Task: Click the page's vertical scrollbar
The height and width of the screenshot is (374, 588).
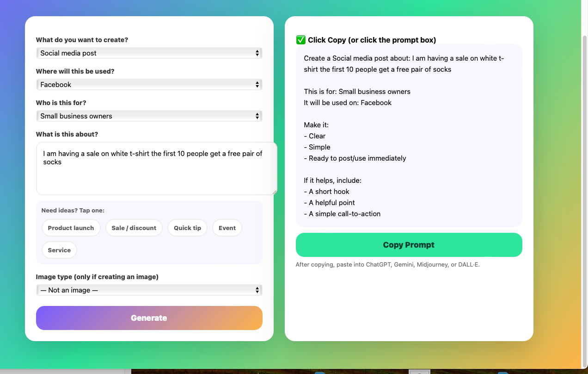Action: 584,139
